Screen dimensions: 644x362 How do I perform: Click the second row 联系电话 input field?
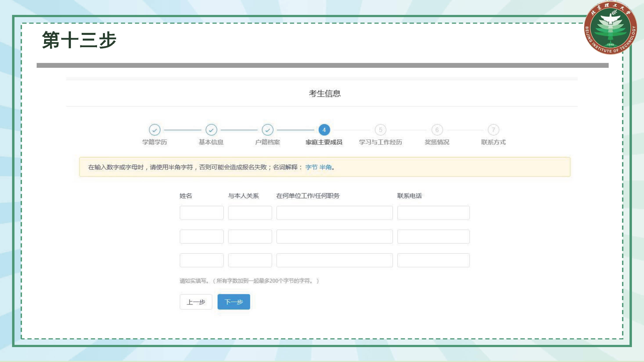tap(433, 237)
